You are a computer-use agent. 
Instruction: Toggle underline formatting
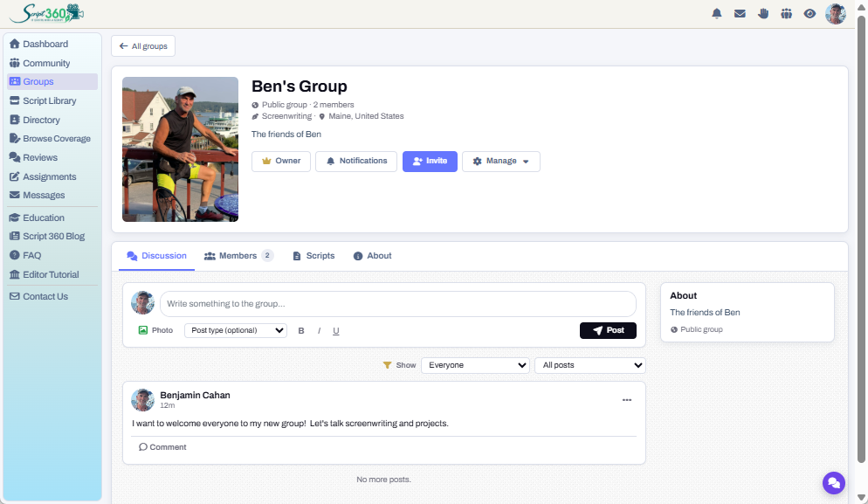pos(336,331)
